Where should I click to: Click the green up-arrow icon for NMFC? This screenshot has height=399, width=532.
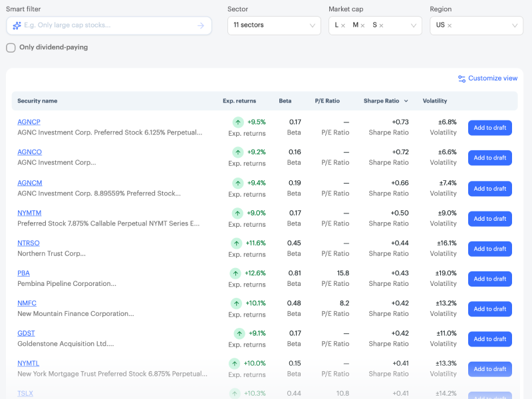coord(236,303)
